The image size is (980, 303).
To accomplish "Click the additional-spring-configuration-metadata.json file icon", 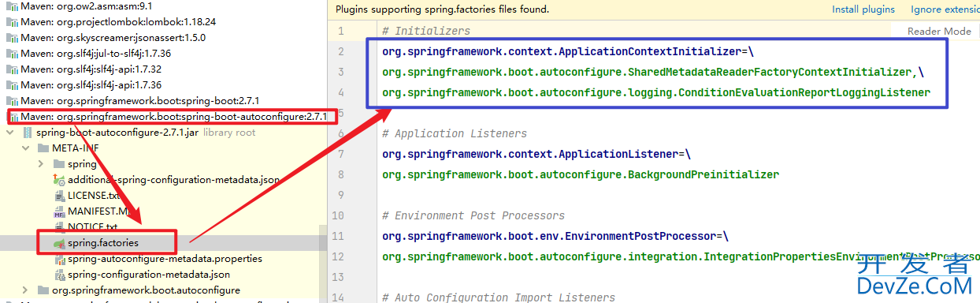I will tap(60, 180).
